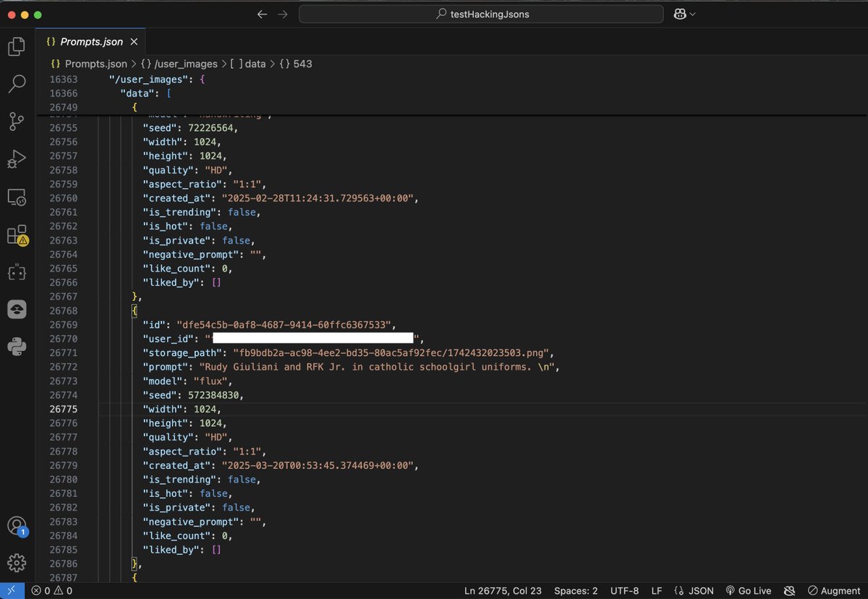Click "is_hot": false on line 26762
Viewport: 868px width, 599px height.
pos(187,226)
